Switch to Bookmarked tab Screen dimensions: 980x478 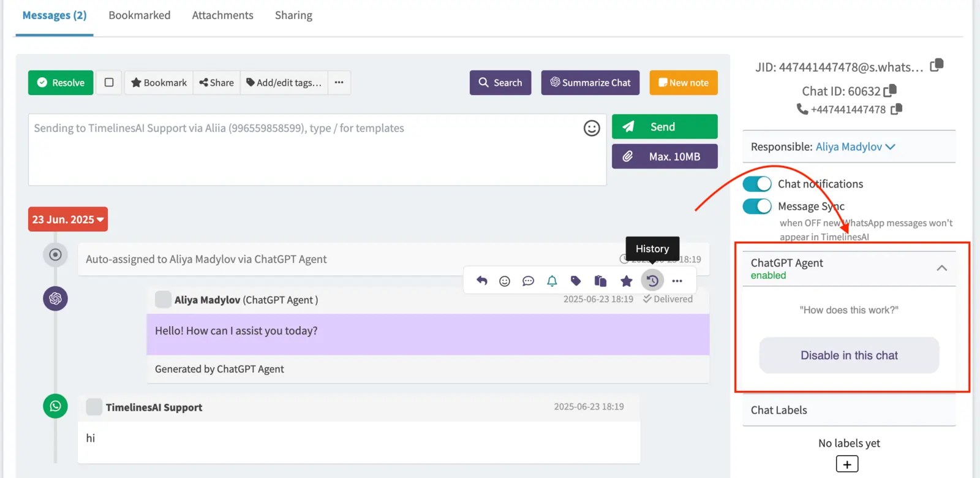pyautogui.click(x=140, y=15)
